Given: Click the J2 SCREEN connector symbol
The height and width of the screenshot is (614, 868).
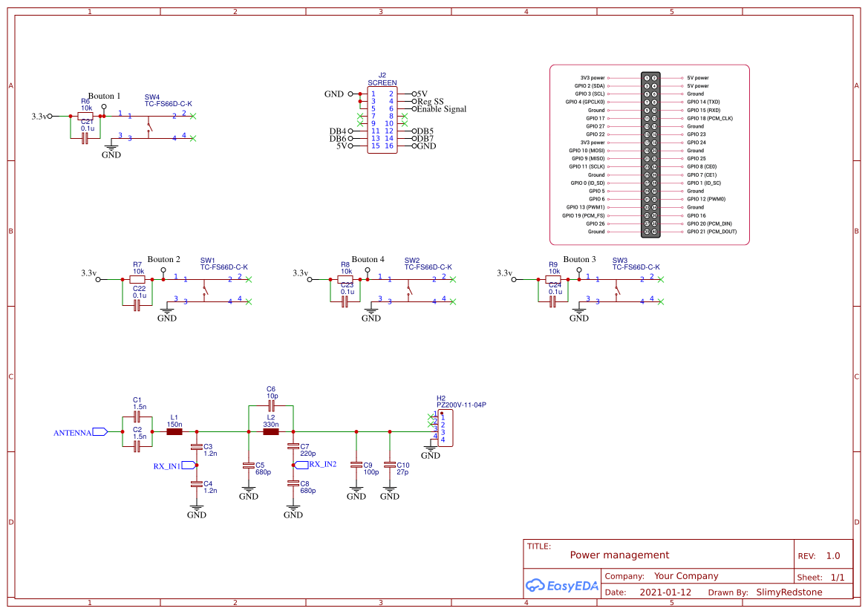Looking at the screenshot, I should [x=382, y=119].
